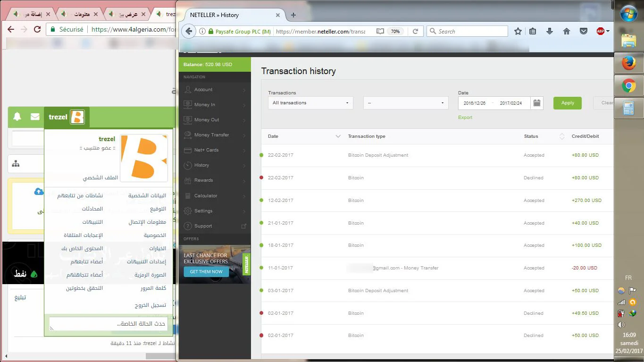This screenshot has height=362, width=644.
Task: Click the calendar icon beside the date range
Action: point(536,103)
